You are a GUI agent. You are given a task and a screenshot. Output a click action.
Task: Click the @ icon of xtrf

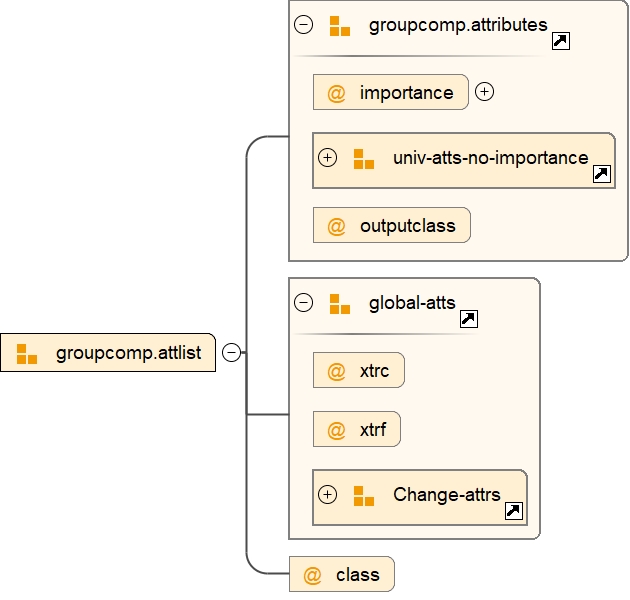[x=336, y=430]
